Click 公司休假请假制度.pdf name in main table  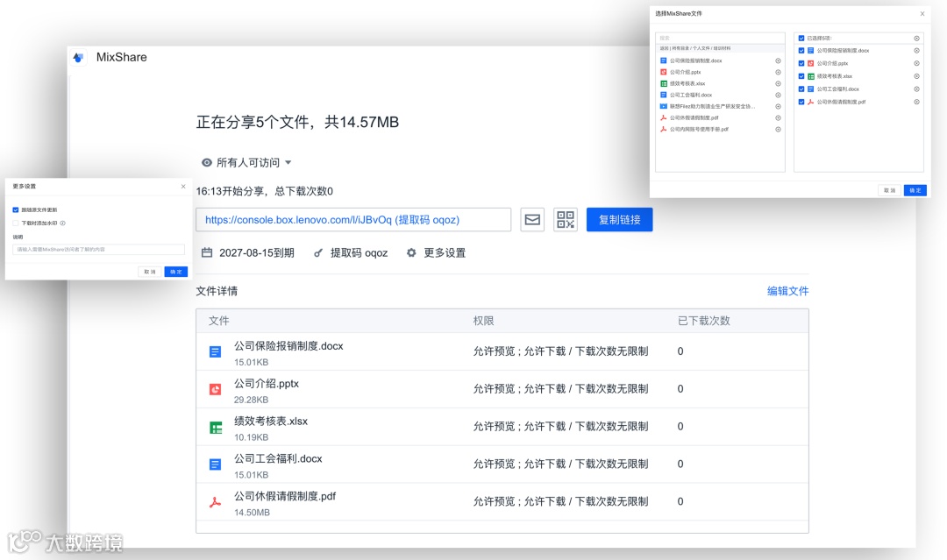click(x=285, y=497)
